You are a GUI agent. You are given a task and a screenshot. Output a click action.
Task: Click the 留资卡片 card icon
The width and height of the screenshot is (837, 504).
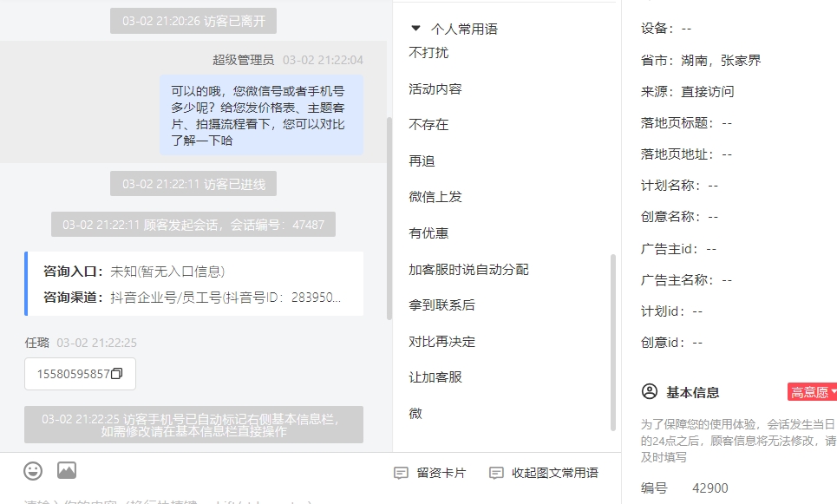point(401,473)
